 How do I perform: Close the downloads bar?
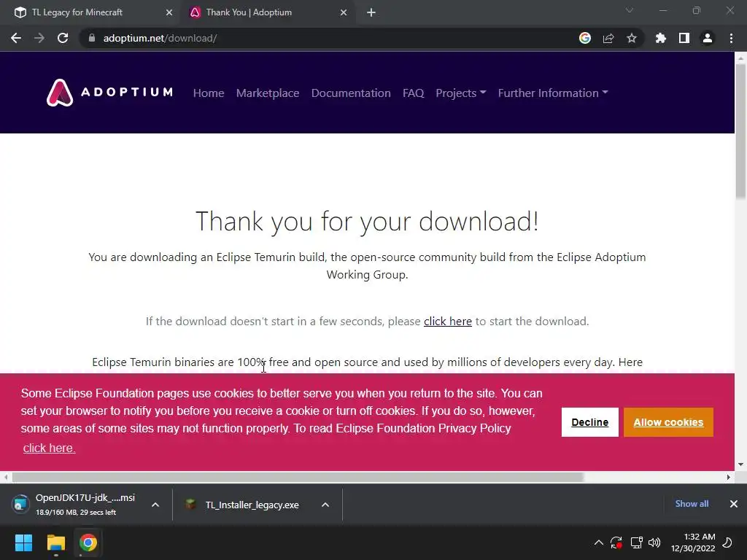tap(734, 503)
